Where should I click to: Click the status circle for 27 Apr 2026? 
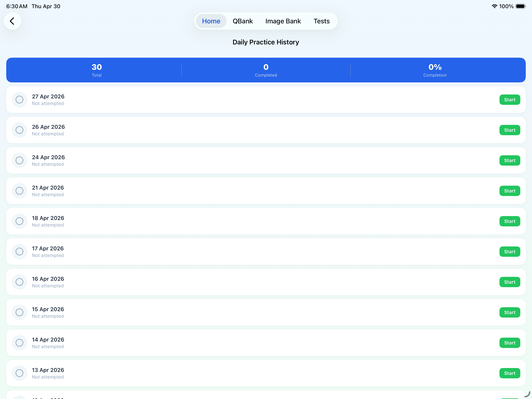(19, 100)
